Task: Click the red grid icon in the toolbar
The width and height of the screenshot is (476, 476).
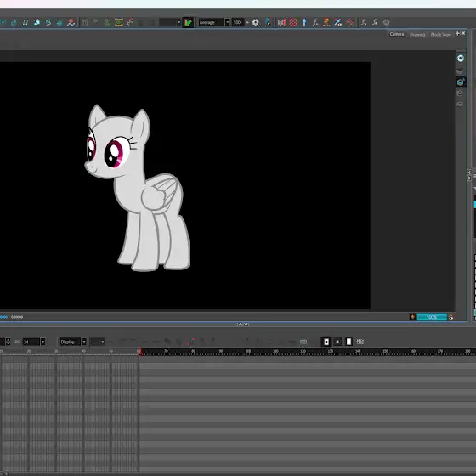Action: pyautogui.click(x=293, y=22)
